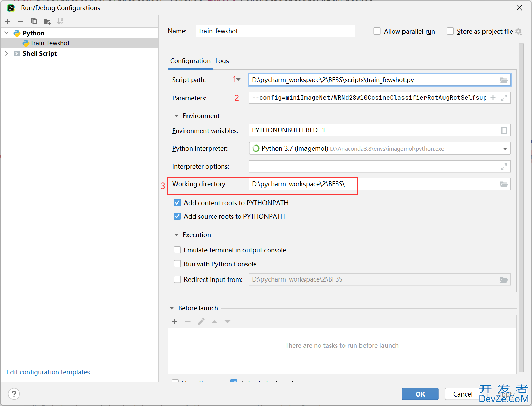Add a new run configuration
Viewport: 532px width, 406px height.
[x=7, y=21]
